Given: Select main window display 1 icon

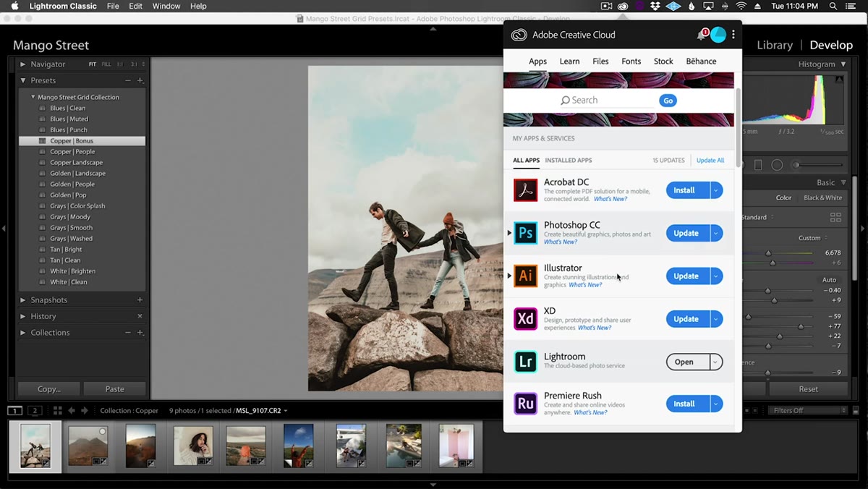Looking at the screenshot, I should click(x=15, y=410).
